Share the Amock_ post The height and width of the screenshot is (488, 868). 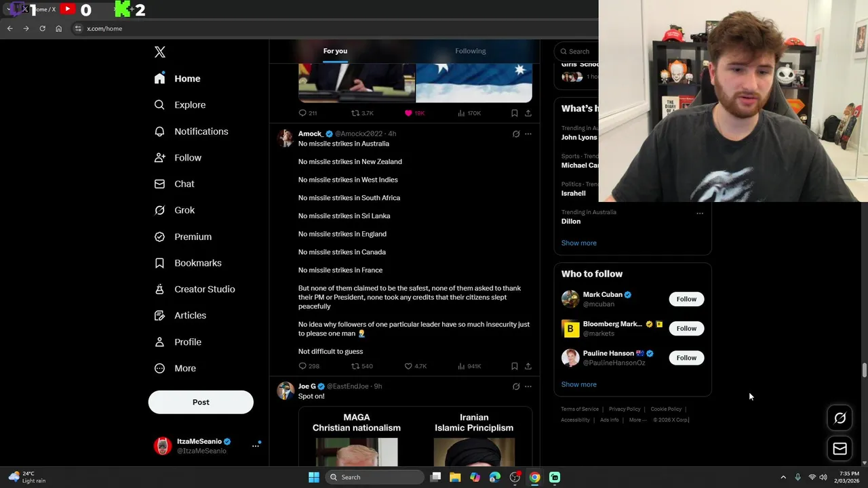(x=528, y=366)
